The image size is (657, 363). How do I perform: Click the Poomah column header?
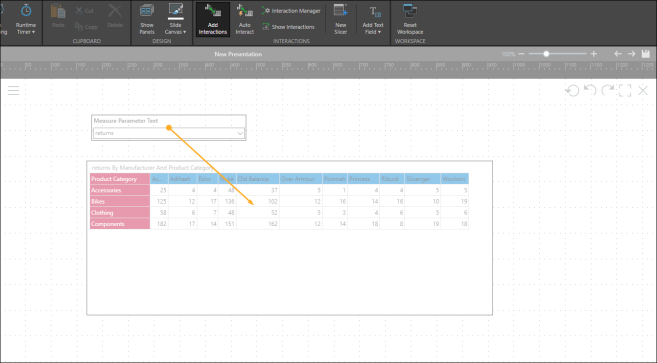[x=335, y=179]
